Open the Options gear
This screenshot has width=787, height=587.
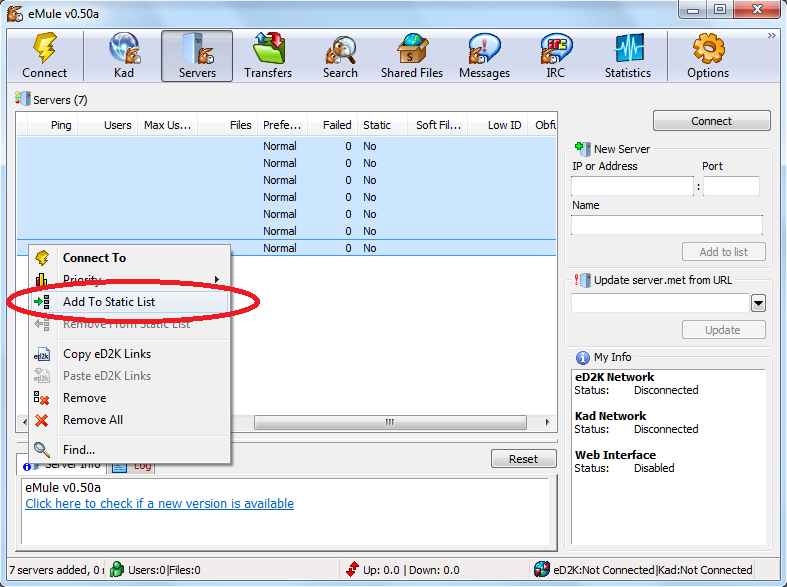click(708, 55)
